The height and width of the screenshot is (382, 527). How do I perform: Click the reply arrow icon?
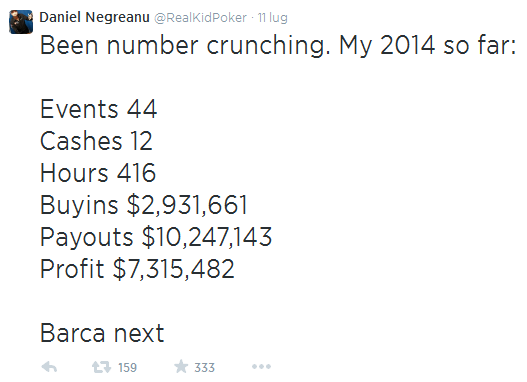pyautogui.click(x=49, y=367)
